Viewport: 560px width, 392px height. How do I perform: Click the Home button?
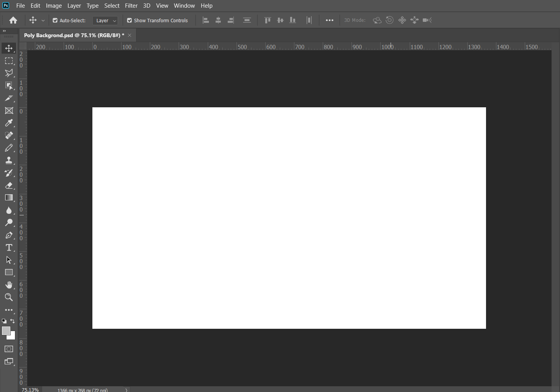[x=13, y=20]
